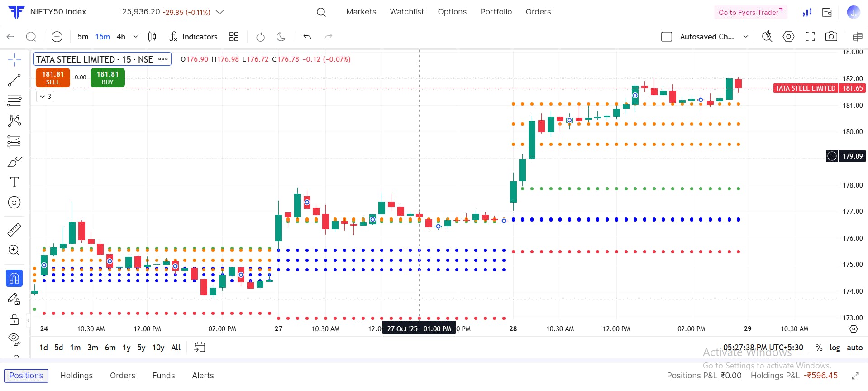Viewport: 868px width, 391px height.
Task: Add a compare symbol with the plus icon
Action: pyautogui.click(x=57, y=37)
